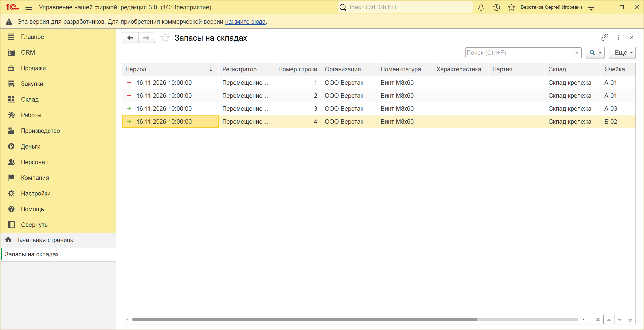
Task: Open history clock icon
Action: 496,7
